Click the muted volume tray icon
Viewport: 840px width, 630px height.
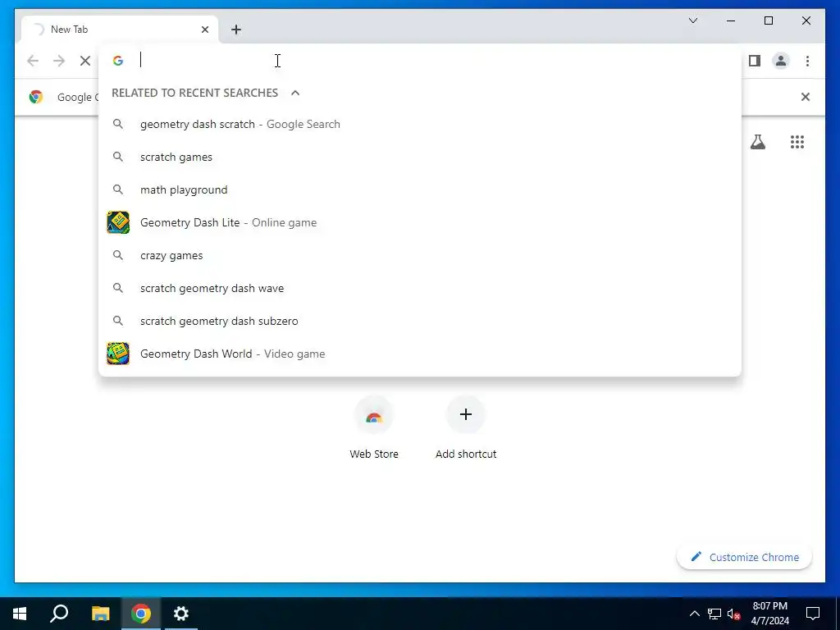point(734,614)
